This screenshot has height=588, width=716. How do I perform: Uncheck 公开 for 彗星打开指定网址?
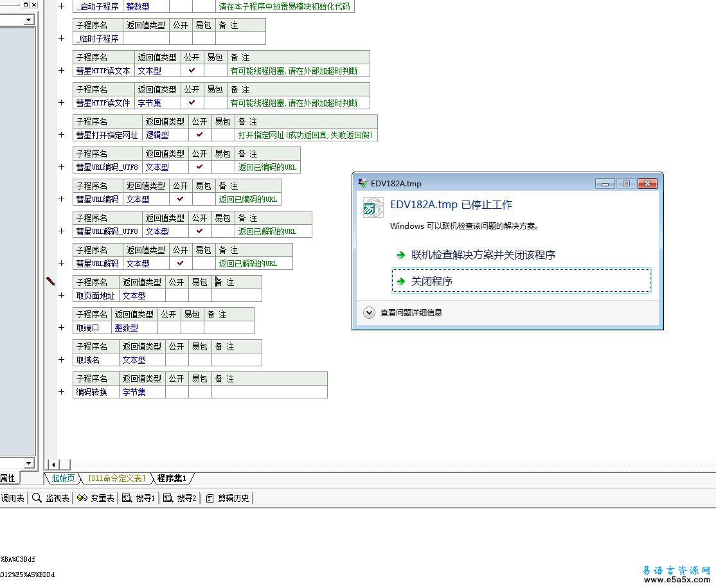[199, 135]
